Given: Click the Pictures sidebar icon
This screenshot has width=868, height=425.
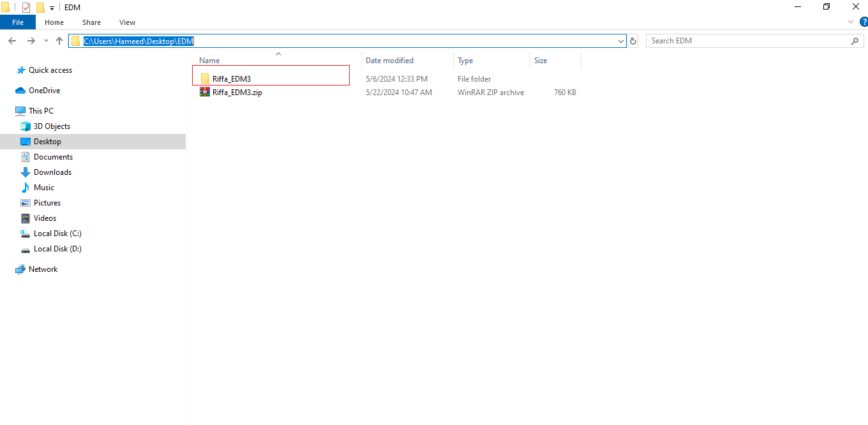Looking at the screenshot, I should [x=26, y=203].
